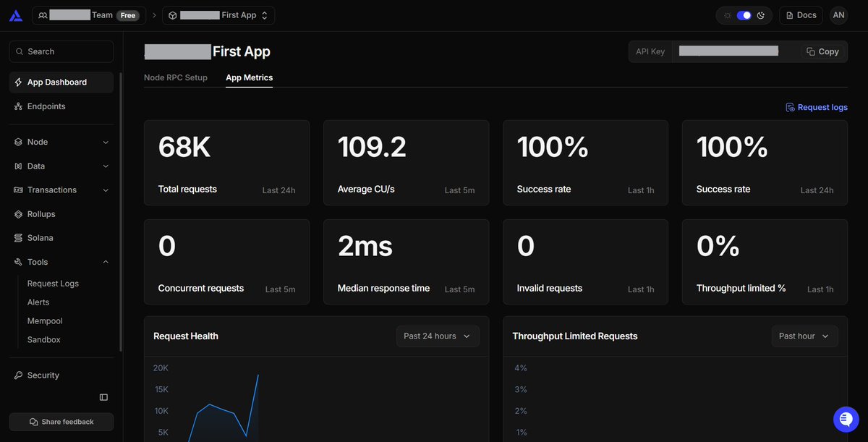
Task: Click the Tools wrench icon
Action: (18, 262)
